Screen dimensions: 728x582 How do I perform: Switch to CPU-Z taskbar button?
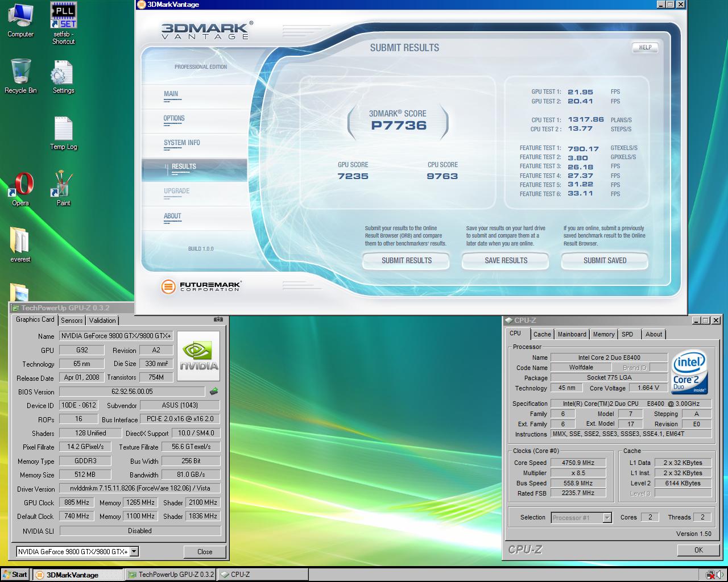click(x=262, y=575)
